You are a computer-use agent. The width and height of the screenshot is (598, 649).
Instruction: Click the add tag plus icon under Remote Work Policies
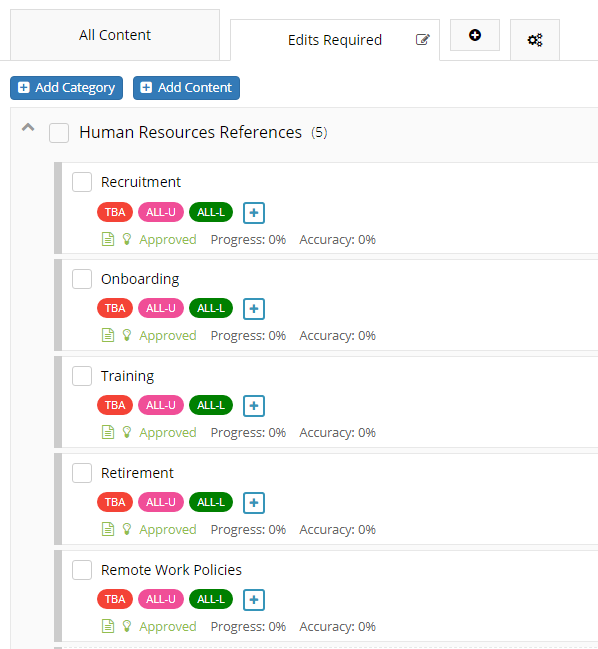tap(254, 600)
